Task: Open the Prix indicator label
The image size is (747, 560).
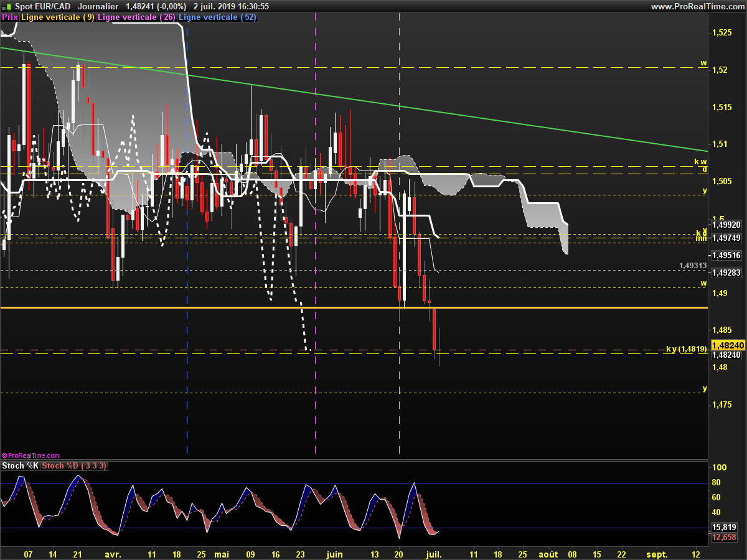Action: (x=9, y=17)
